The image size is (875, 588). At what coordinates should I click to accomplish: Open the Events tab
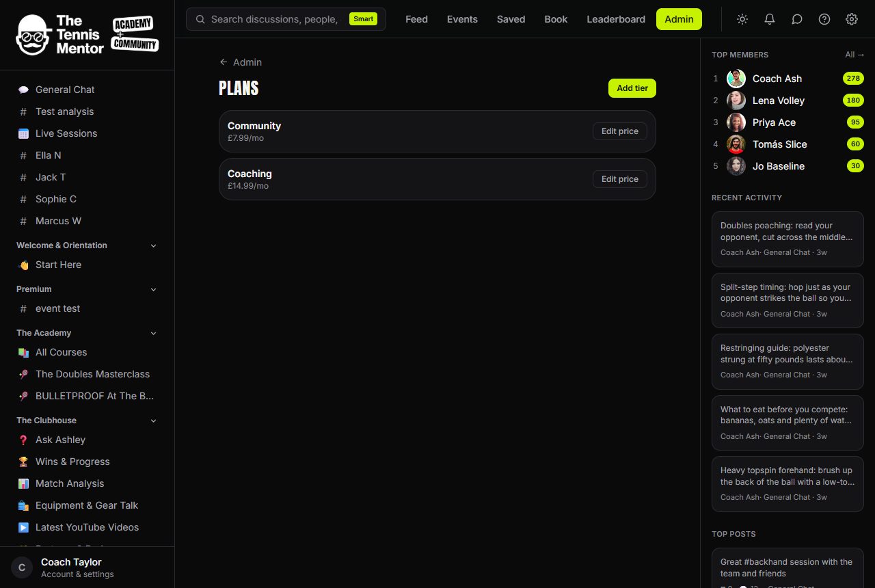462,19
